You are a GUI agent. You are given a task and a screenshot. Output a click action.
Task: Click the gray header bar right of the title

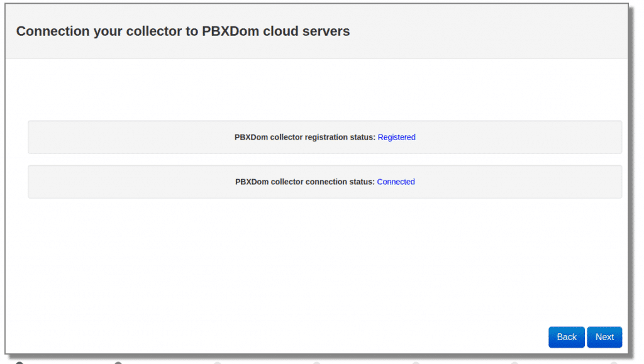503,31
